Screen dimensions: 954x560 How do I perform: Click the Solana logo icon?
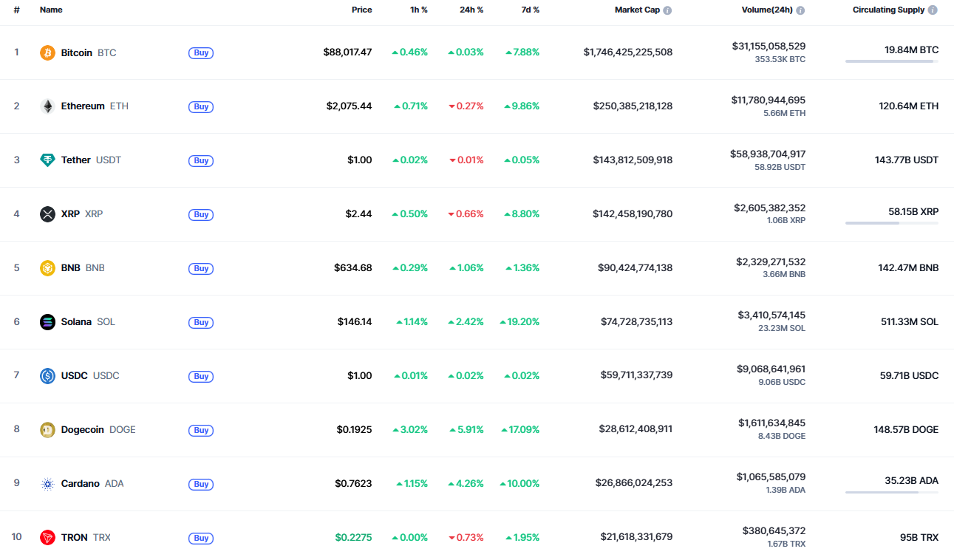coord(47,322)
